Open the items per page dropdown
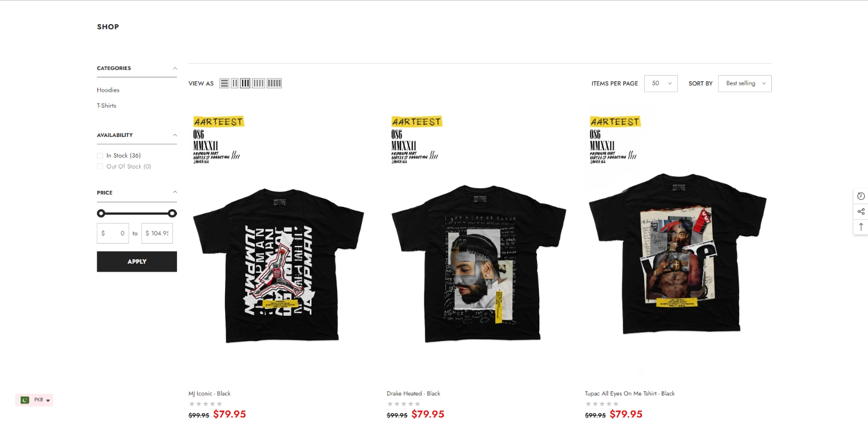868x423 pixels. coord(661,83)
